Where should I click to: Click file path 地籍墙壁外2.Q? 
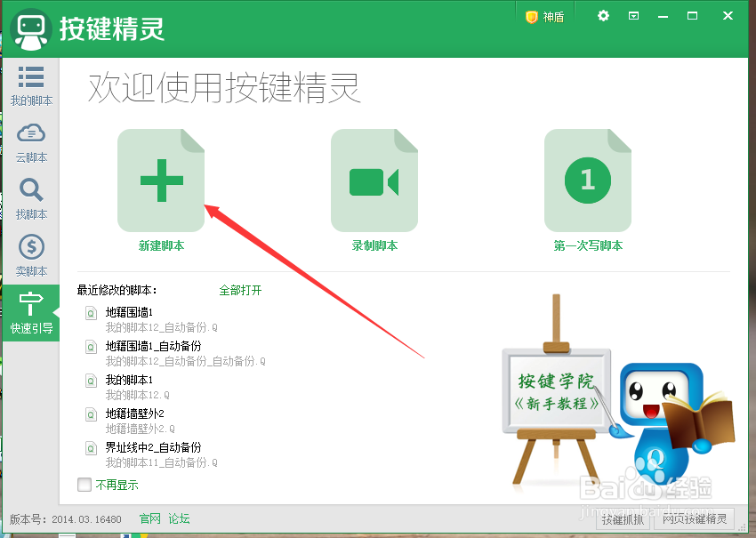pos(141,429)
